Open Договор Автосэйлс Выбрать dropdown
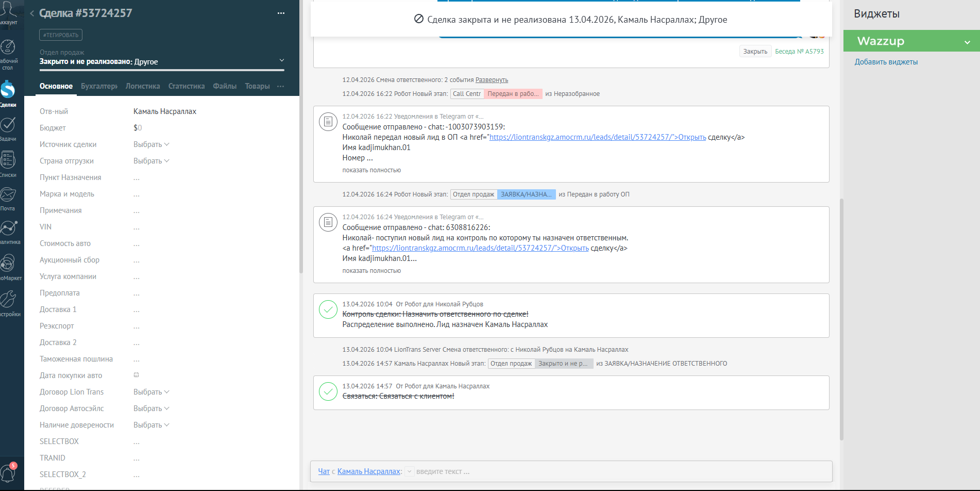The height and width of the screenshot is (491, 980). pyautogui.click(x=151, y=408)
